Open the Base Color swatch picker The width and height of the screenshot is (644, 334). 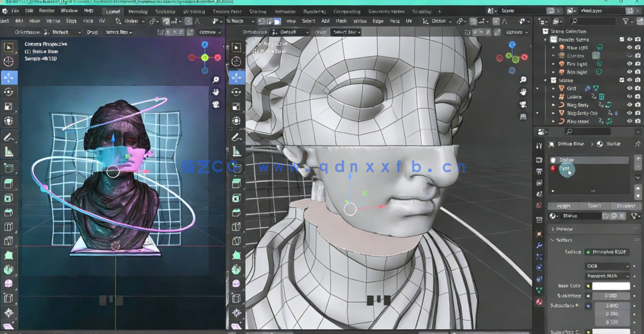pos(611,286)
